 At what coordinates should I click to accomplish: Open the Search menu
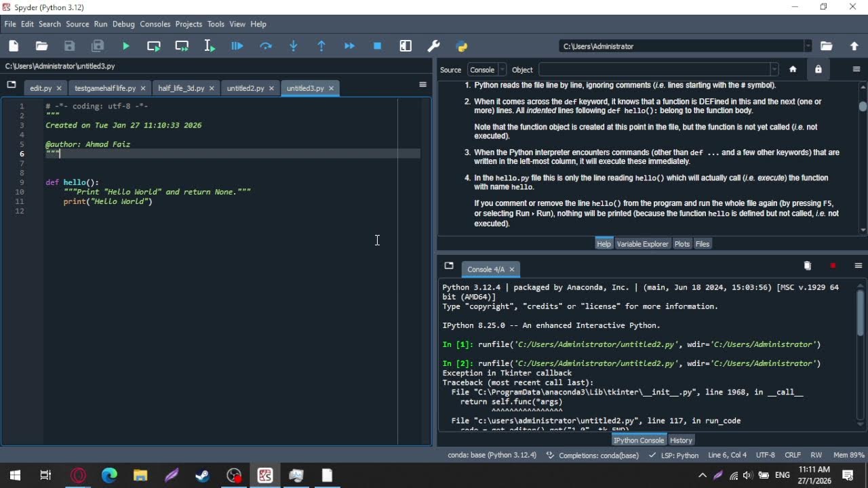pos(50,24)
